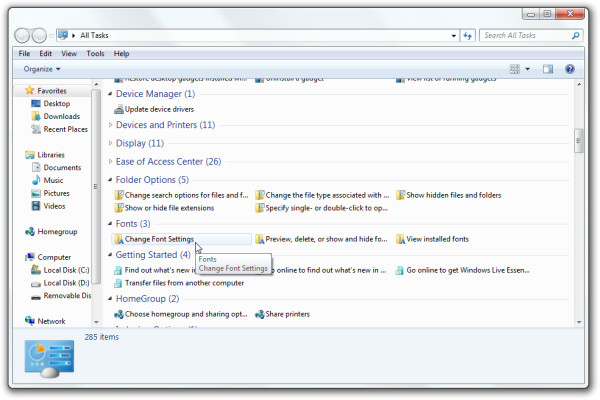Expand the Ease of Access Center group
The height and width of the screenshot is (400, 600).
[110, 162]
